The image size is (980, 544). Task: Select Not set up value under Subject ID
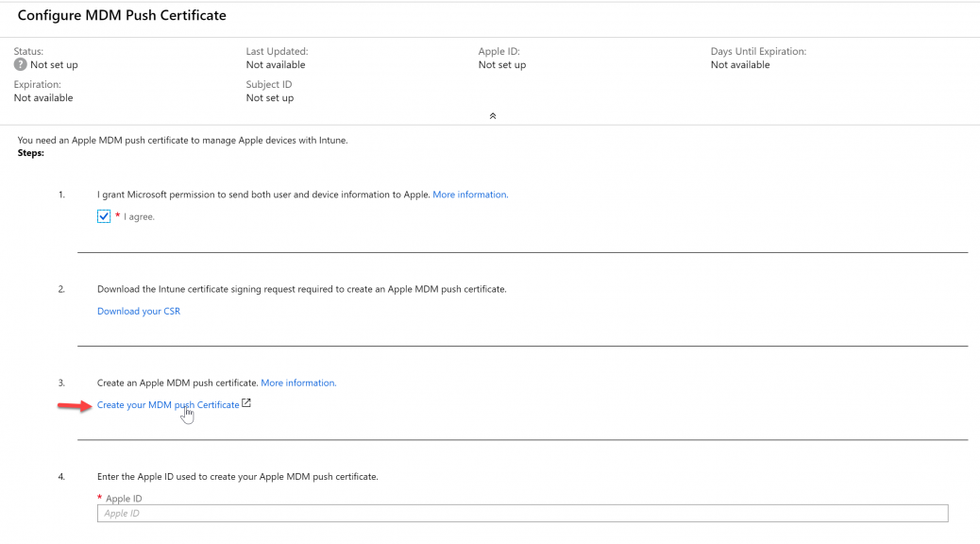(x=270, y=97)
